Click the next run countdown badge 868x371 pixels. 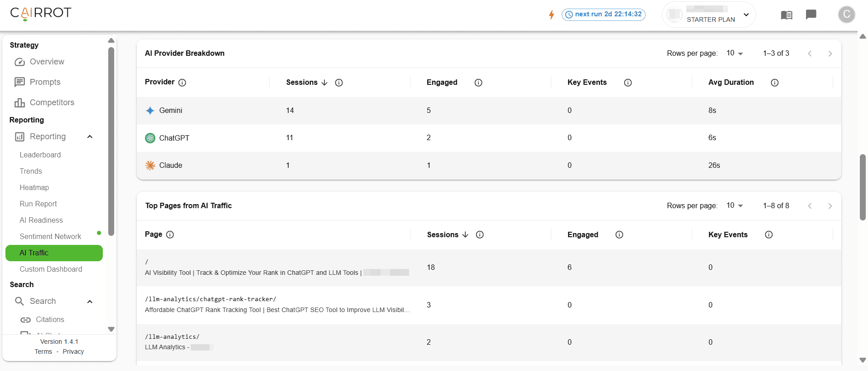click(x=603, y=15)
